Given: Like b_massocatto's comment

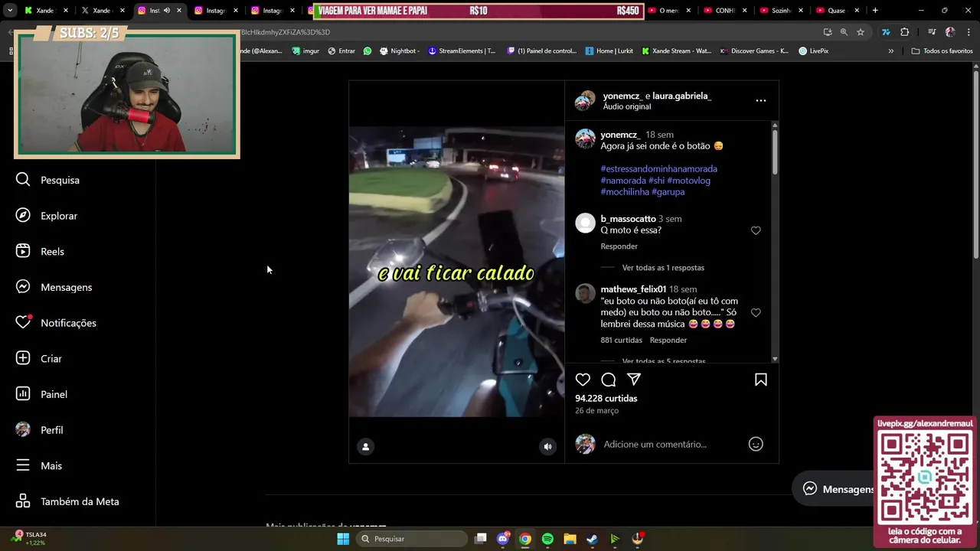Looking at the screenshot, I should coord(756,230).
